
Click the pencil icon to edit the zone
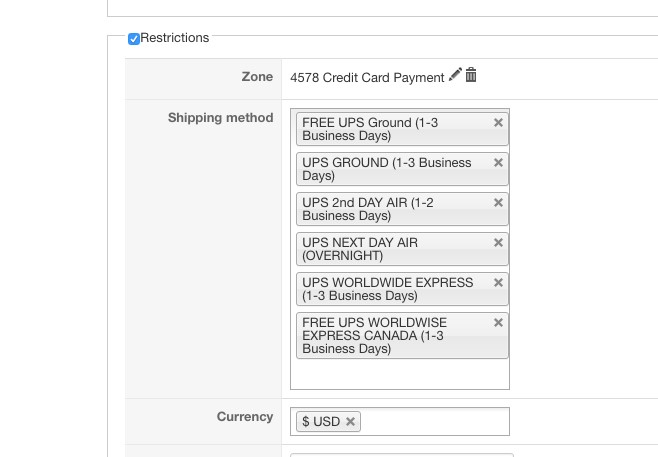click(x=456, y=75)
